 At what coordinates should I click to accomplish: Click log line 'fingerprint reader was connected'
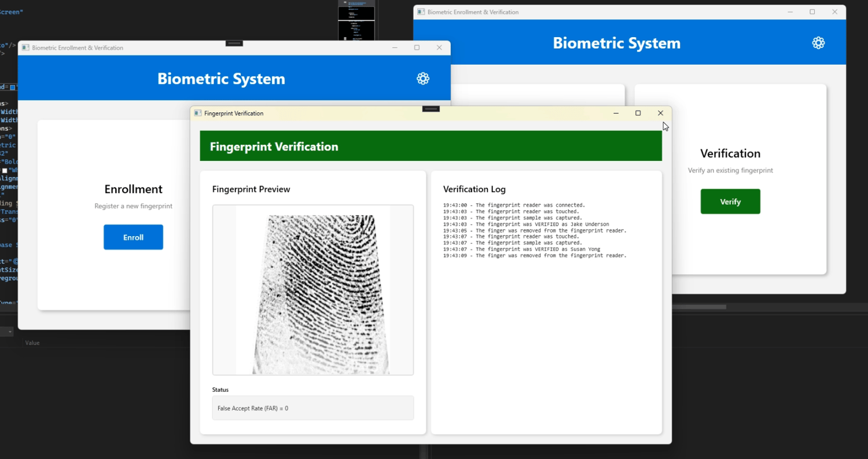click(514, 205)
